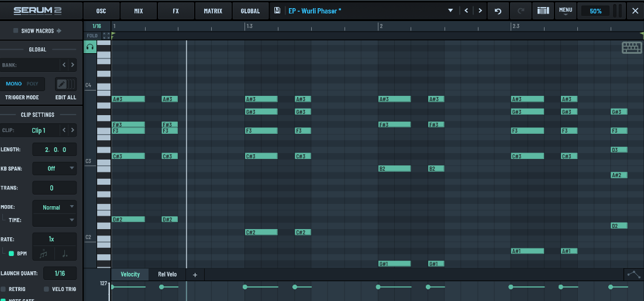Click the zoom-to-fit arrows icon
The height and width of the screenshot is (301, 644).
(x=106, y=36)
